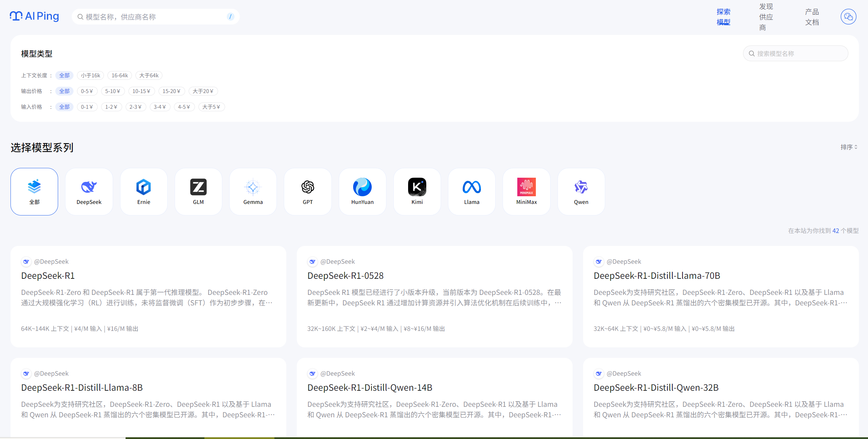Open the DeepSeek-R1-Distill-Llama-8B model title
The image size is (868, 439).
tap(82, 388)
